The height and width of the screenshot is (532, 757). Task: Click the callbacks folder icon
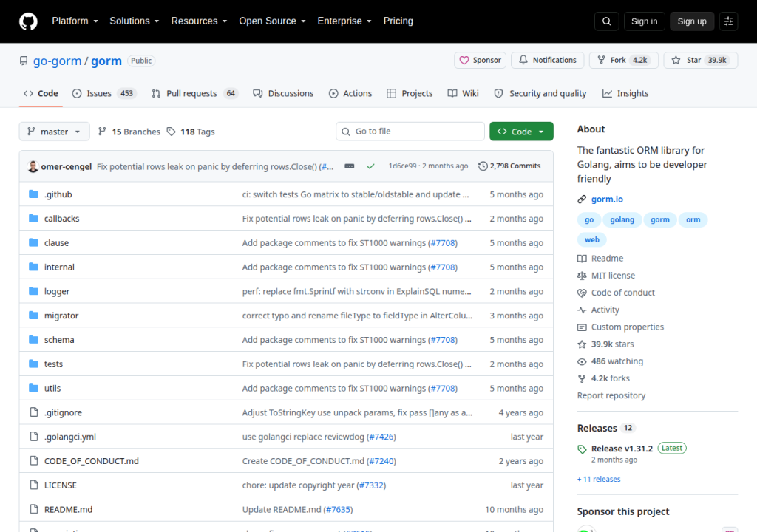pos(34,218)
